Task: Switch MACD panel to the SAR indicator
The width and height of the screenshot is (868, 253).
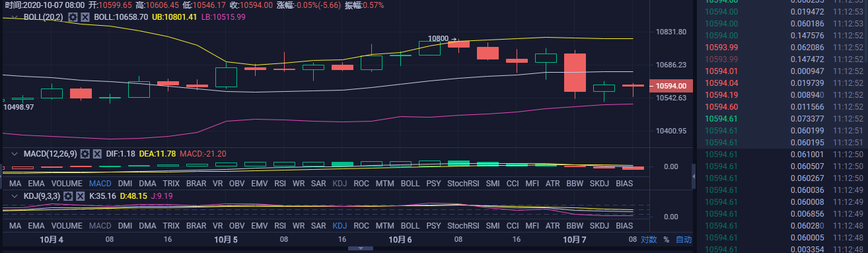Action: point(319,183)
